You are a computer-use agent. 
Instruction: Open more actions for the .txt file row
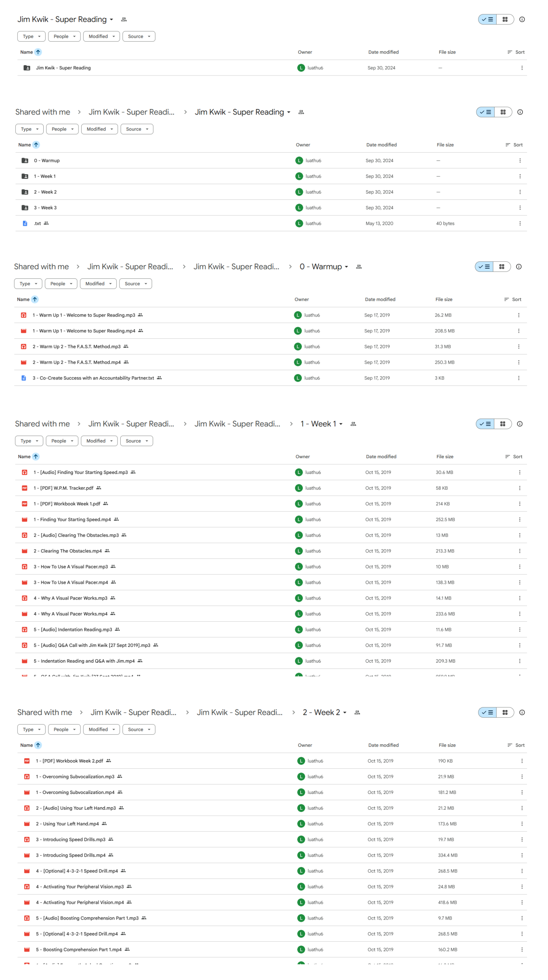click(x=520, y=223)
